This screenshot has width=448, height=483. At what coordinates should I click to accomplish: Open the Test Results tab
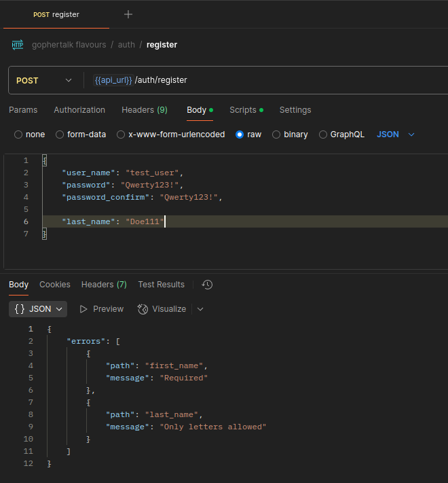click(x=162, y=285)
